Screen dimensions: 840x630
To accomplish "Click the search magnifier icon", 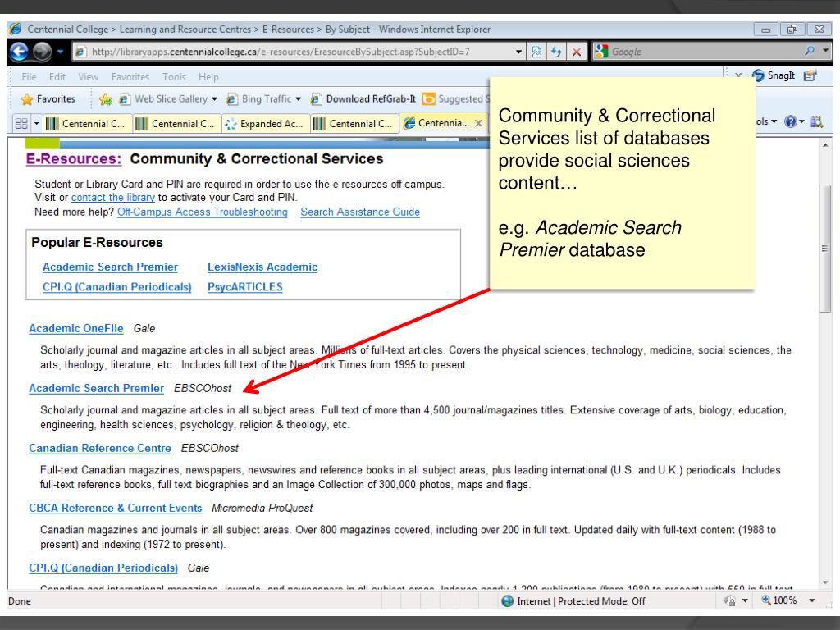I will pos(809,52).
